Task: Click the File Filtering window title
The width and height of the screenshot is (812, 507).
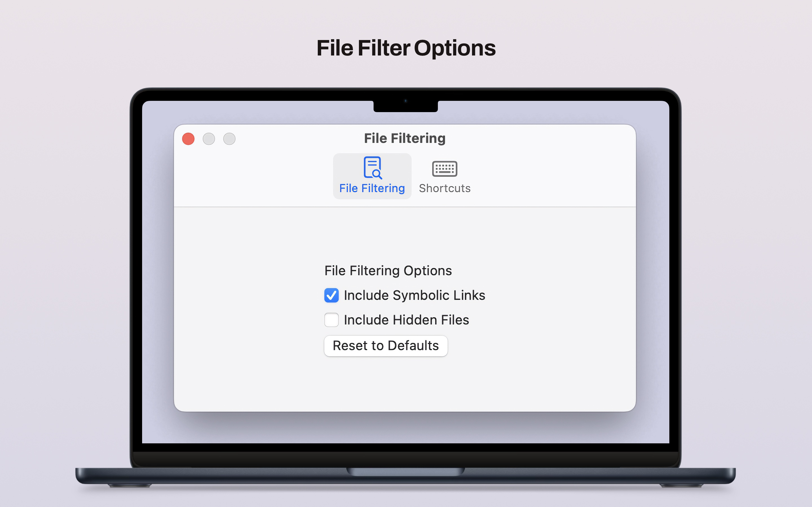Action: (x=404, y=138)
